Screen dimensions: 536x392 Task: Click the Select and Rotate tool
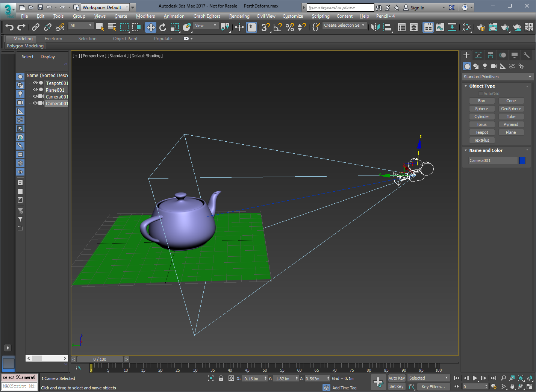click(163, 27)
